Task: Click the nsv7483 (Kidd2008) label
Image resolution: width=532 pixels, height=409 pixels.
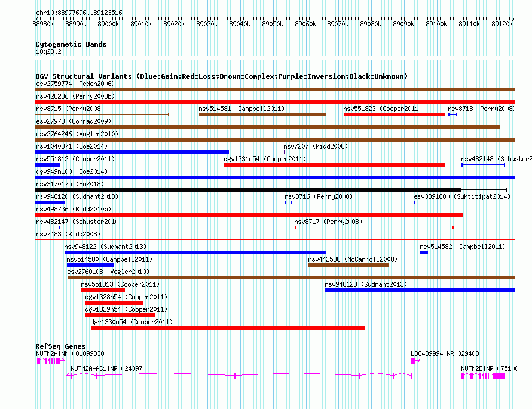Action: click(68, 234)
